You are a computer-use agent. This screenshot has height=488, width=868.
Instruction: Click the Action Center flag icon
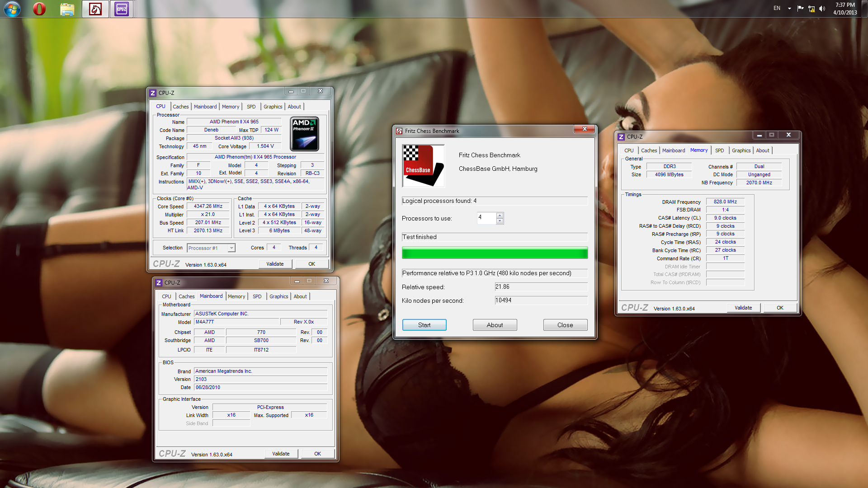(x=801, y=8)
